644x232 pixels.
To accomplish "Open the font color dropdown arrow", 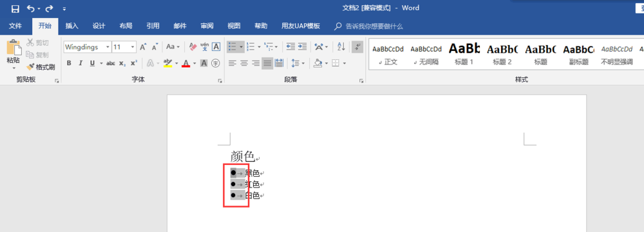I will pos(194,63).
